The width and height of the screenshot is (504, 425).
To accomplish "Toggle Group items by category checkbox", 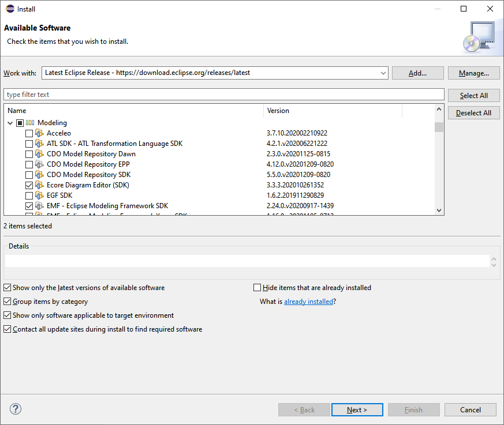I will click(7, 302).
